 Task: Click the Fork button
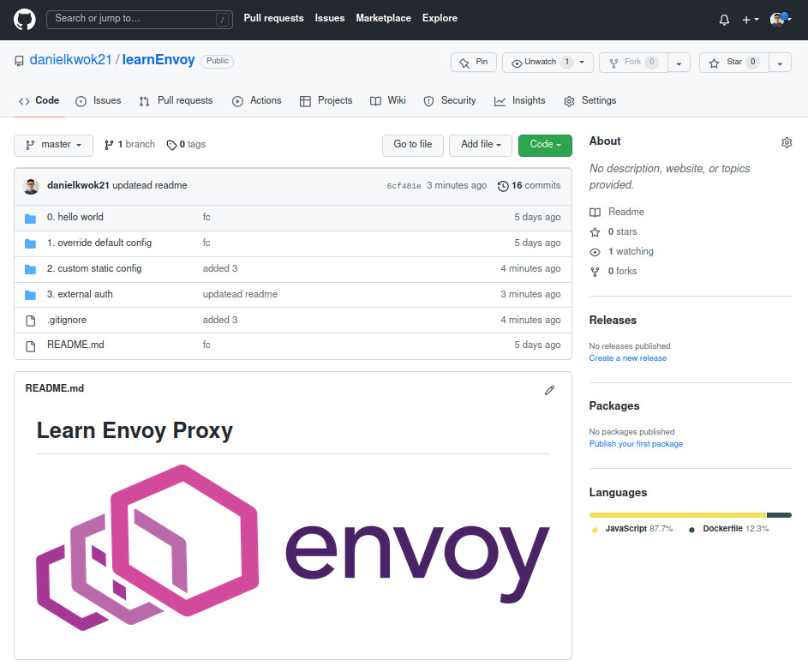(633, 63)
